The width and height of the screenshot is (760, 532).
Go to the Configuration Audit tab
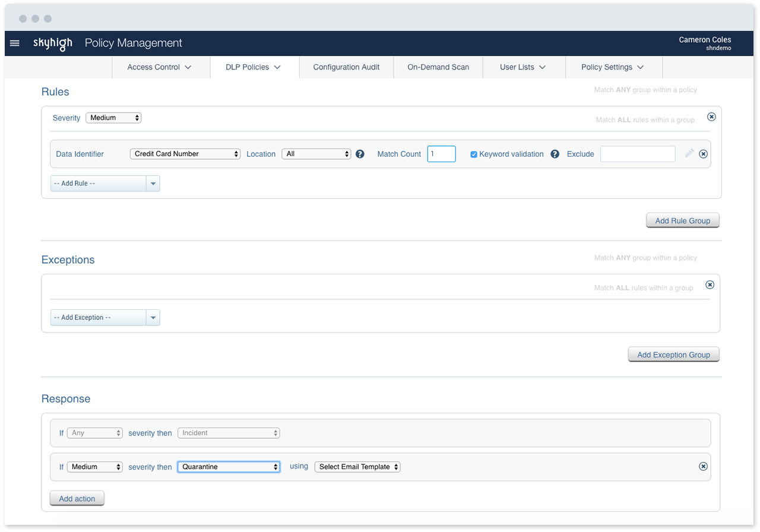pos(346,67)
